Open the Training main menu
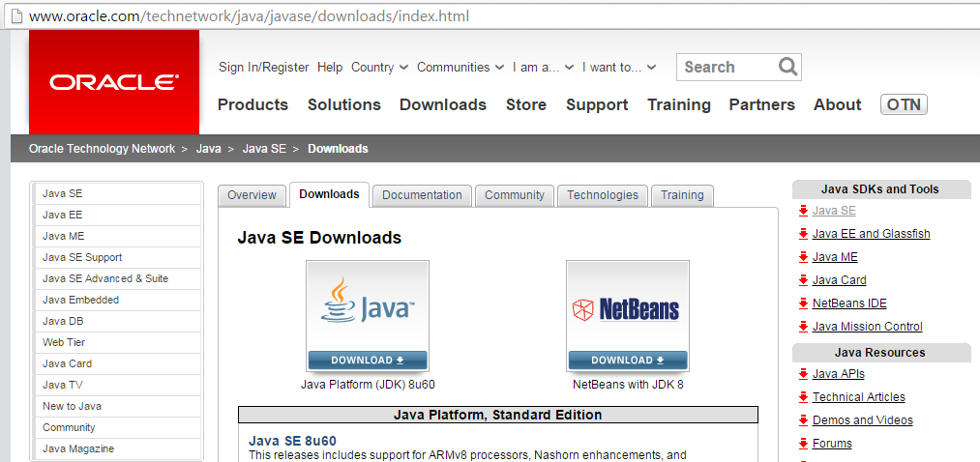The height and width of the screenshot is (462, 980). [679, 105]
